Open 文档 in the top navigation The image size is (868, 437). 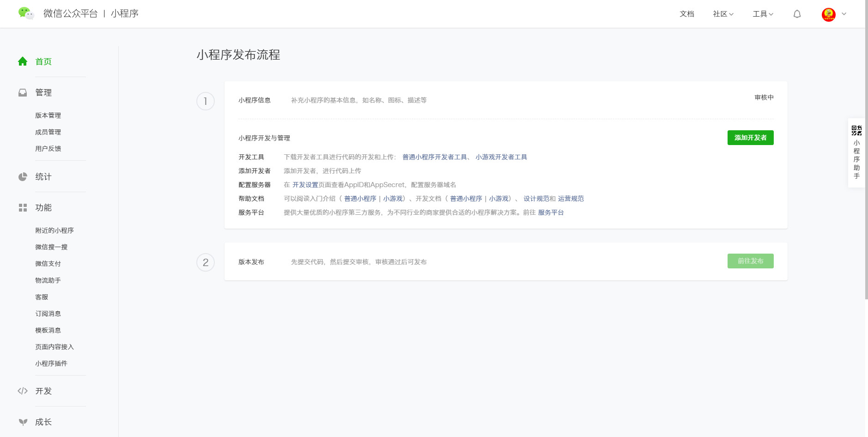[x=687, y=14]
